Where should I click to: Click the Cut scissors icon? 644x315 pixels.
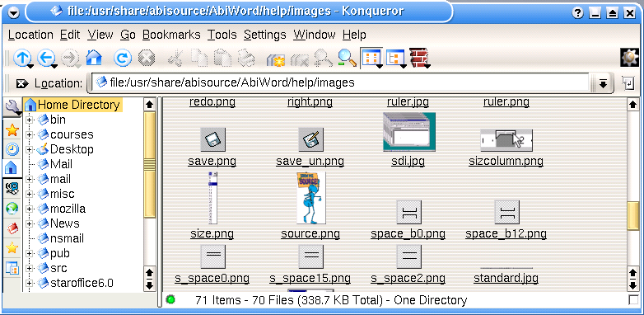(175, 58)
